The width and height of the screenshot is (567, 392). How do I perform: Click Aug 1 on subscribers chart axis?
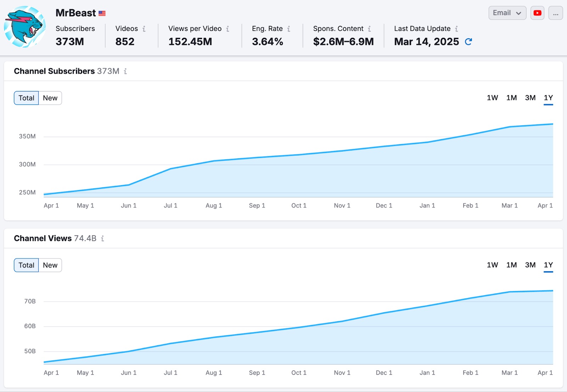pyautogui.click(x=214, y=205)
